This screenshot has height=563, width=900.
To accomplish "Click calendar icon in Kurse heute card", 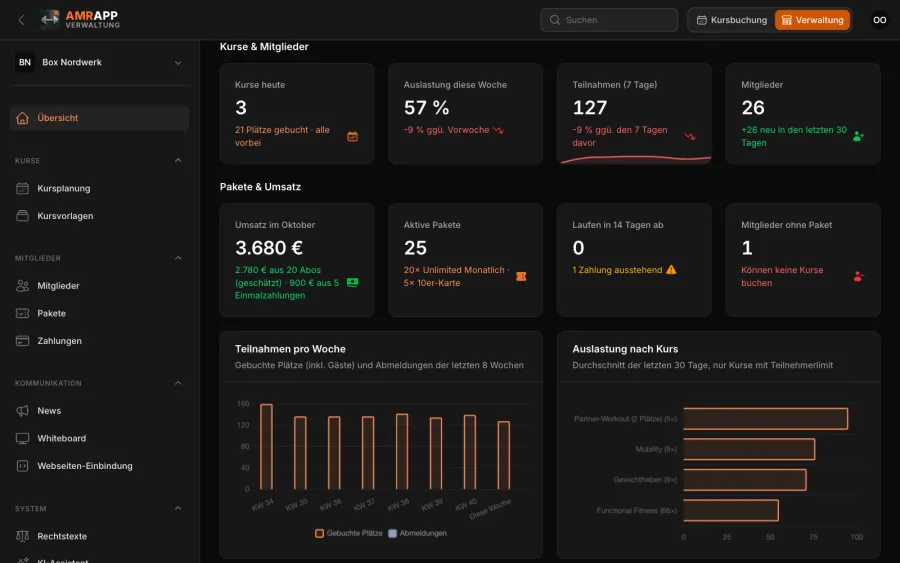I will [352, 137].
